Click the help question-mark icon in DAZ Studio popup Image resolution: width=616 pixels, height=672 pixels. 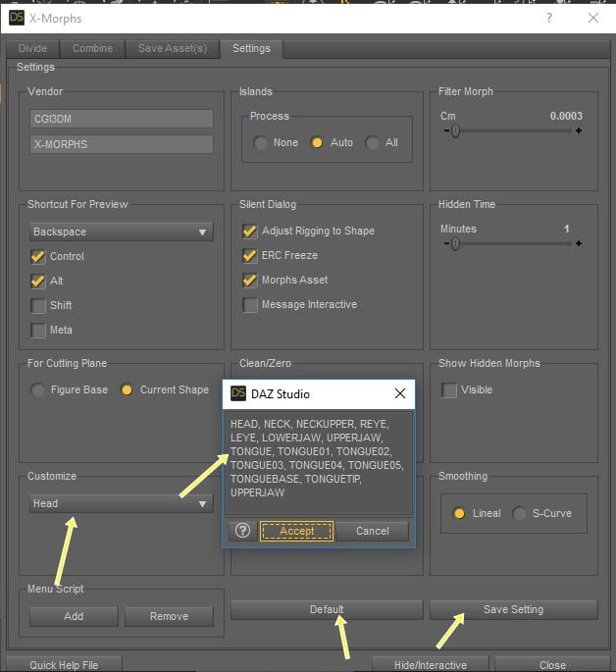pyautogui.click(x=242, y=531)
